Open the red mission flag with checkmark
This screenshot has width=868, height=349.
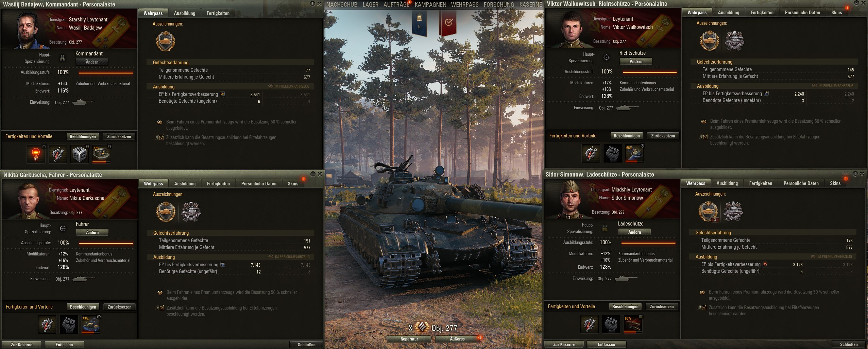(x=448, y=23)
